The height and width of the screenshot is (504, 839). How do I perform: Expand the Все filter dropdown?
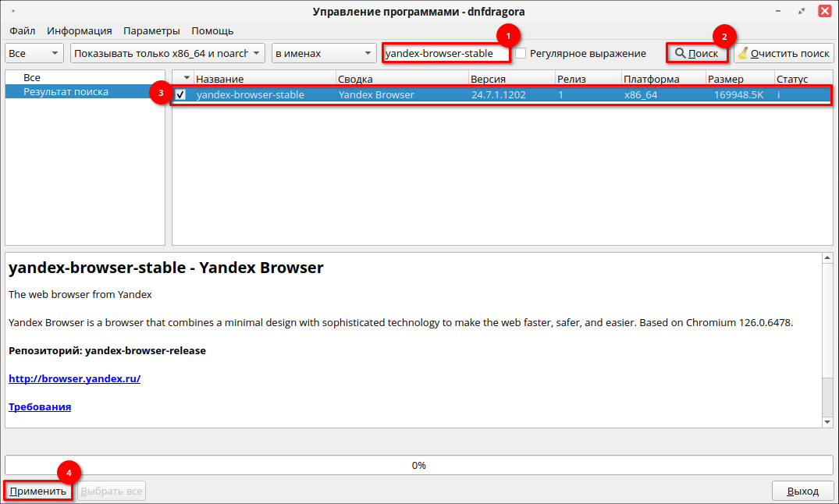click(34, 53)
